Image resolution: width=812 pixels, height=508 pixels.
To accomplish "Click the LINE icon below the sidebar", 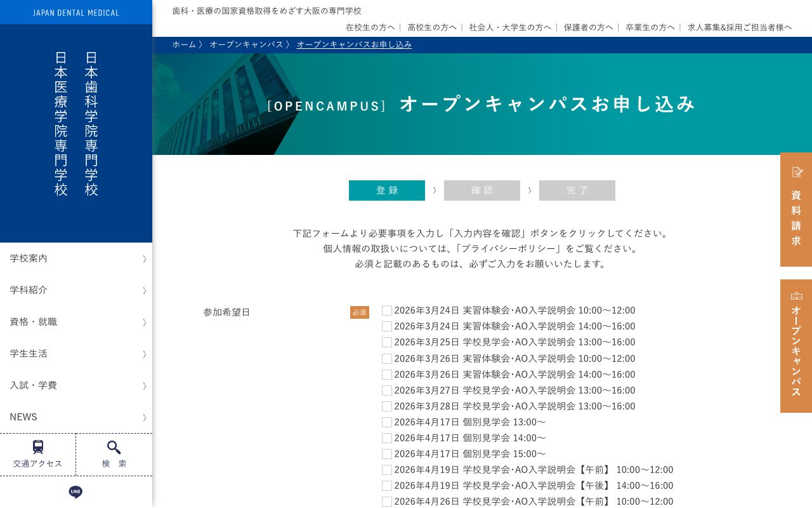I will click(x=75, y=492).
